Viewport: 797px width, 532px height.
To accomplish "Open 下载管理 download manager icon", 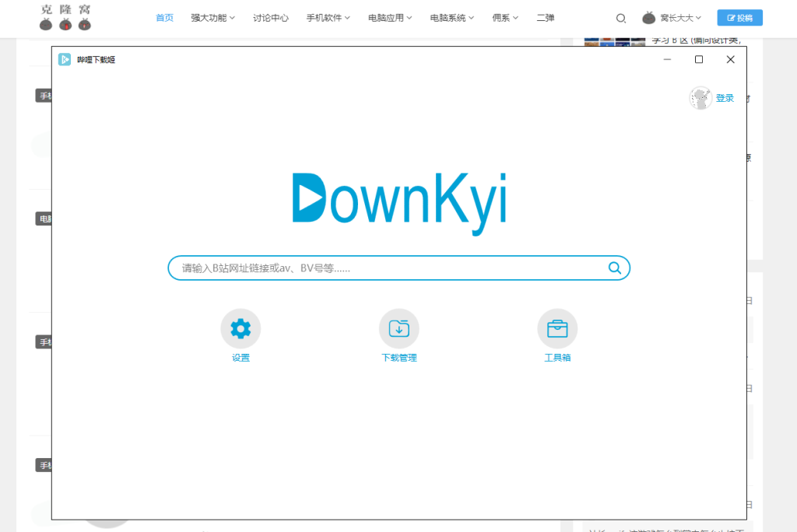I will (399, 329).
